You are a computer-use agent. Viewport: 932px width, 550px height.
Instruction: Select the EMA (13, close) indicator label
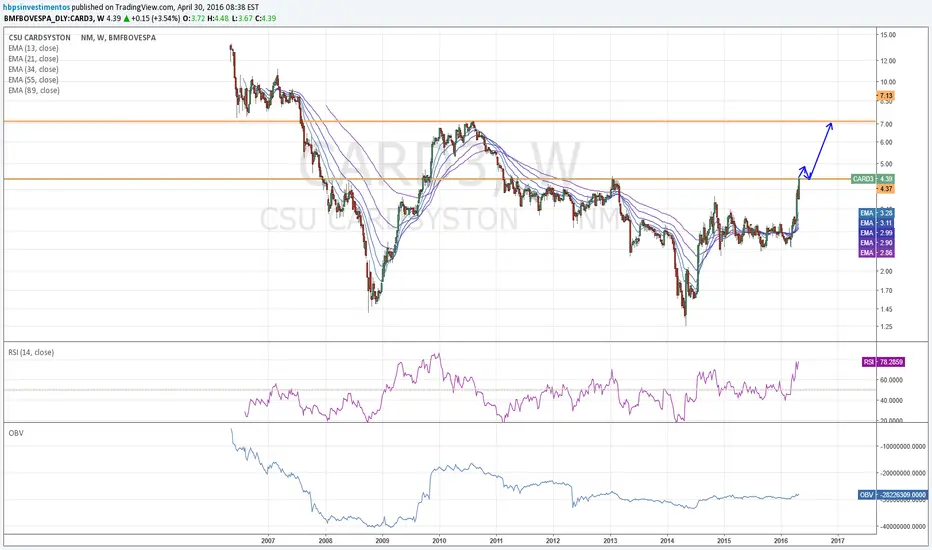point(33,48)
